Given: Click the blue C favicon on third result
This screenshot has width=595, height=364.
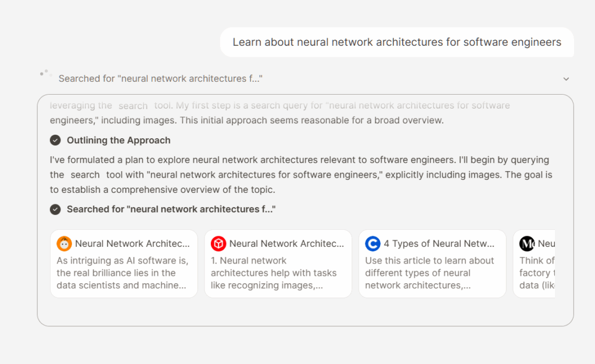Looking at the screenshot, I should (x=372, y=244).
